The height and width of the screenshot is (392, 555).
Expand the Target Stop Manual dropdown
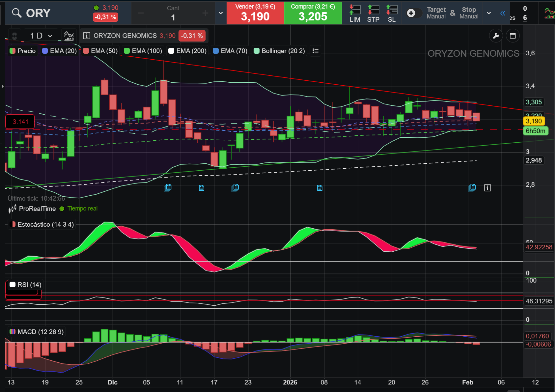pyautogui.click(x=489, y=13)
